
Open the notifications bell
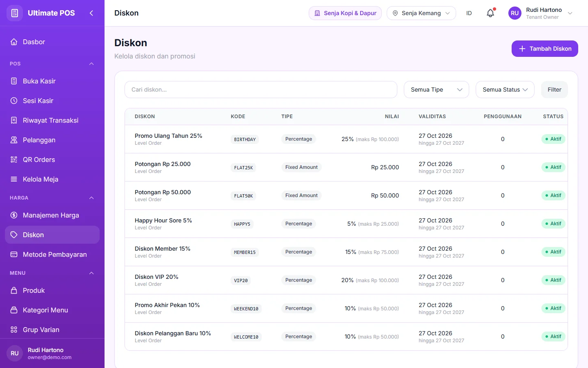coord(490,13)
